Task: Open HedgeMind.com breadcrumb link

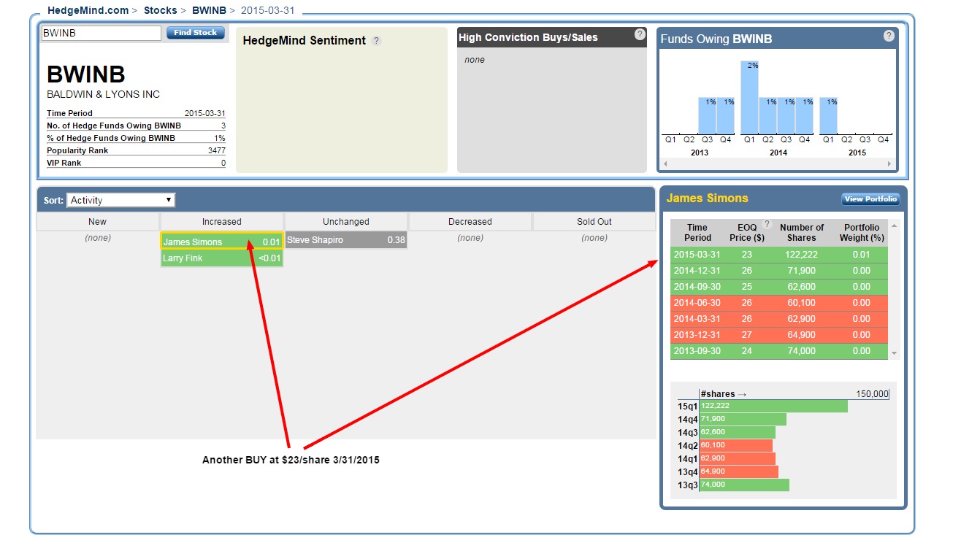Action: pyautogui.click(x=88, y=11)
